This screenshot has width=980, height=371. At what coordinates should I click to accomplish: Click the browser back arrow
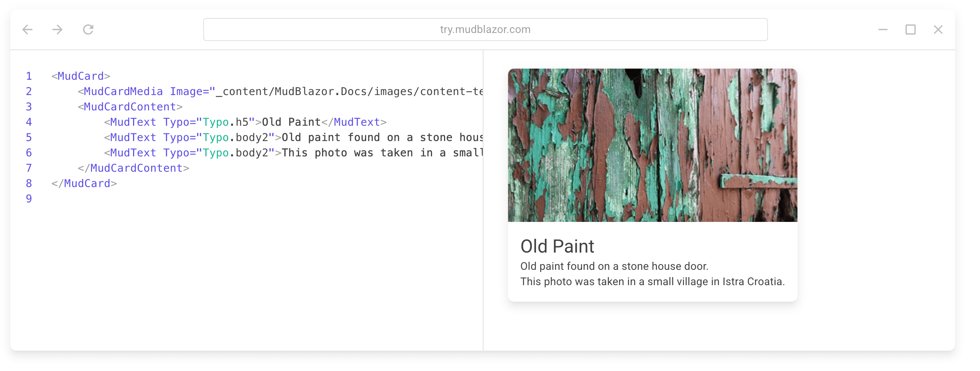[x=28, y=30]
